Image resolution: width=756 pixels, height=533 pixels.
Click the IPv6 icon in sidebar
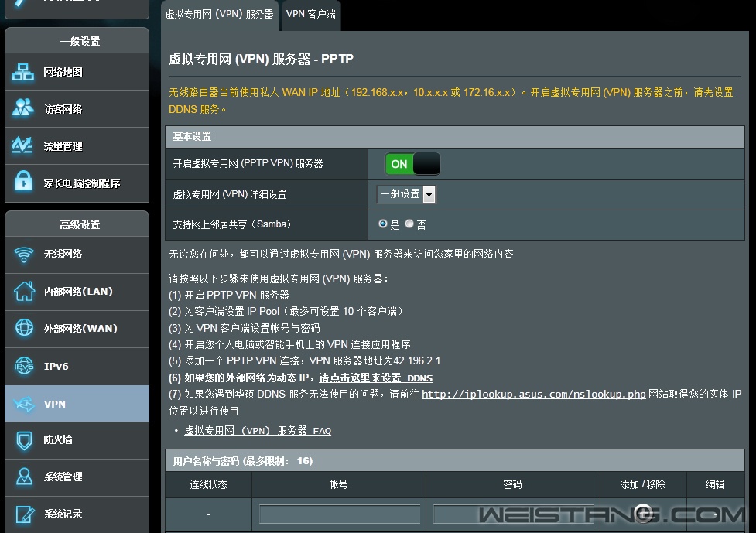(x=24, y=366)
